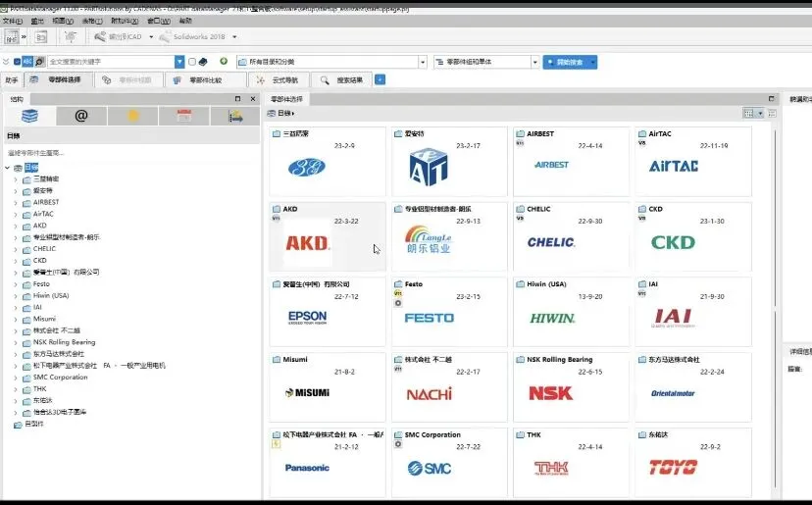Viewport: 812px width, 505px height.
Task: Tick the checkbox after the search field
Action: click(192, 62)
